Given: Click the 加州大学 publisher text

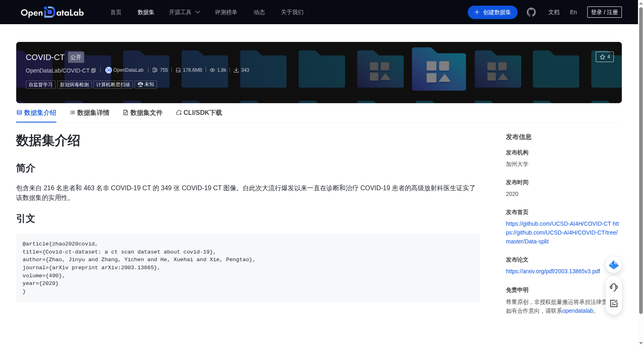Looking at the screenshot, I should [x=517, y=164].
